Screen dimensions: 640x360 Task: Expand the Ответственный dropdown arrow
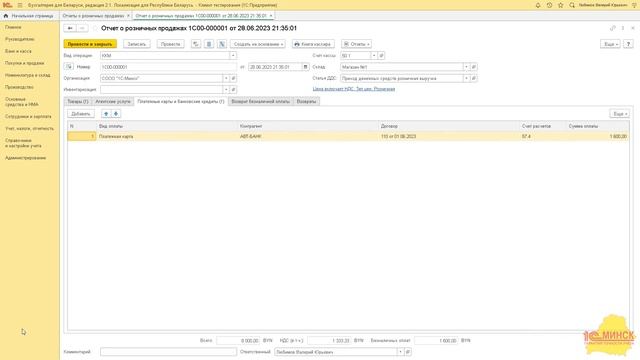[400, 351]
